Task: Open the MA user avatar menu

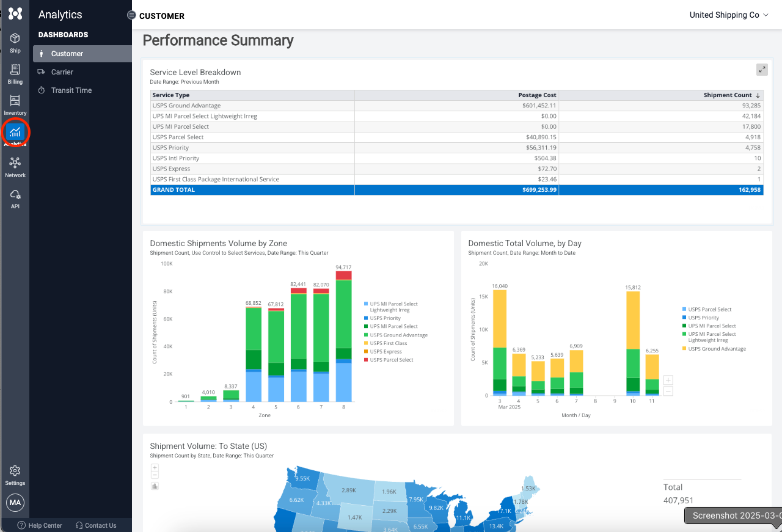Action: [15, 503]
